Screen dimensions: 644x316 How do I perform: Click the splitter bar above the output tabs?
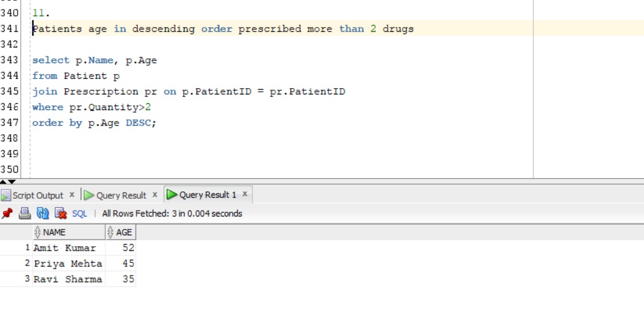coord(313,183)
